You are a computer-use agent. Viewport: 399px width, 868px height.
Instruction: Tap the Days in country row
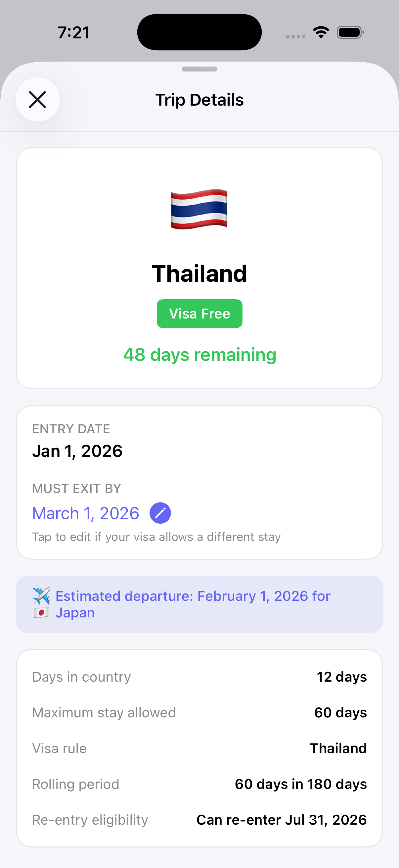(x=199, y=677)
